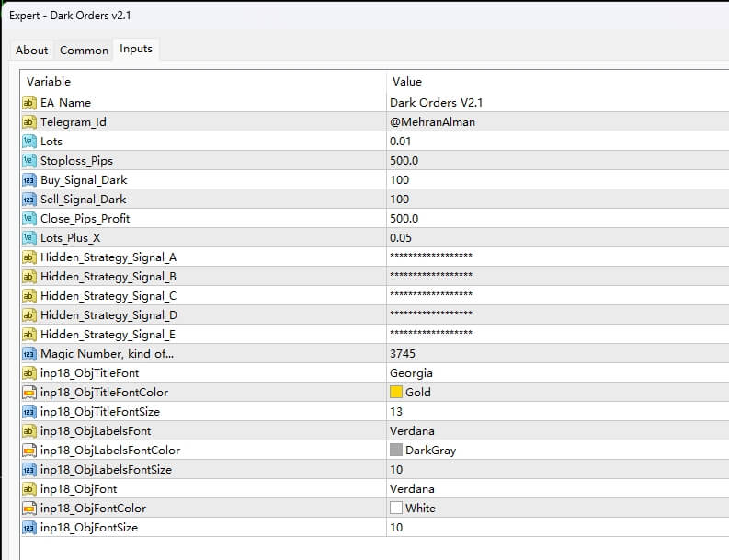This screenshot has width=729, height=560.
Task: Edit the Lots_Plus_X value 0.05
Action: (x=401, y=237)
